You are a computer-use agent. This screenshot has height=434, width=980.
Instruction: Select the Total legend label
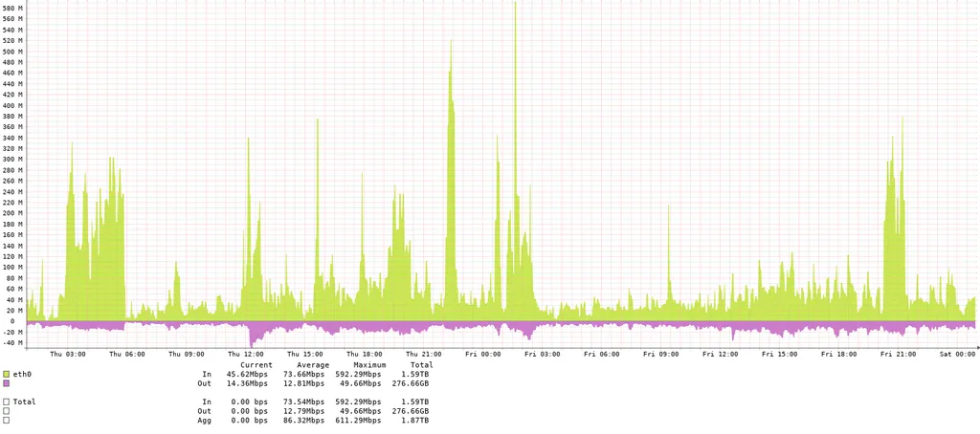coord(25,402)
